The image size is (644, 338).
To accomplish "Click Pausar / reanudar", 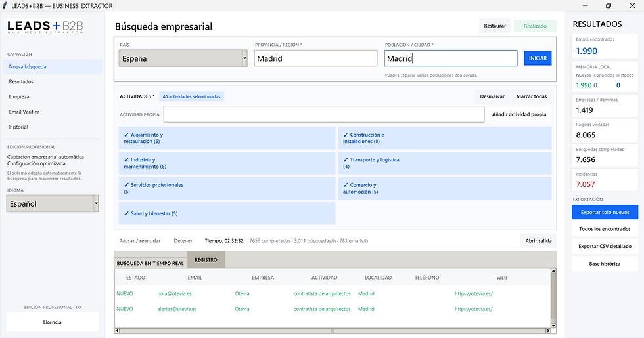I will coord(139,241).
